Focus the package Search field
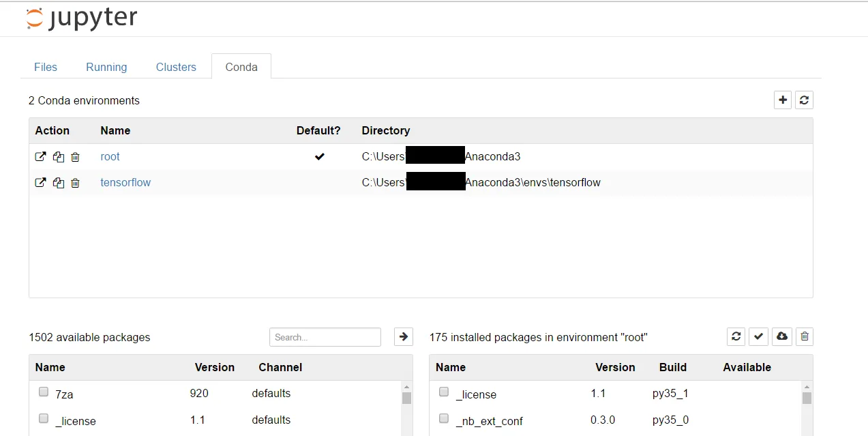Viewport: 868px width, 436px height. 325,337
